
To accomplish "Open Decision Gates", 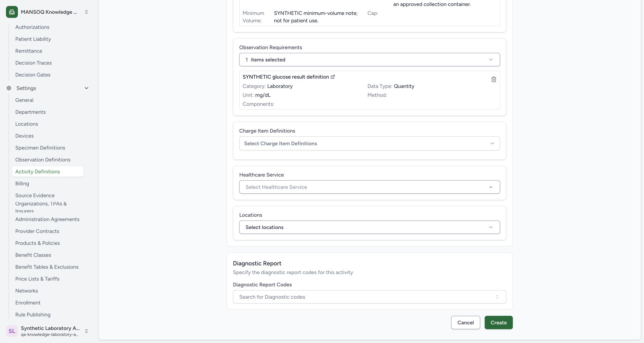I will [33, 75].
